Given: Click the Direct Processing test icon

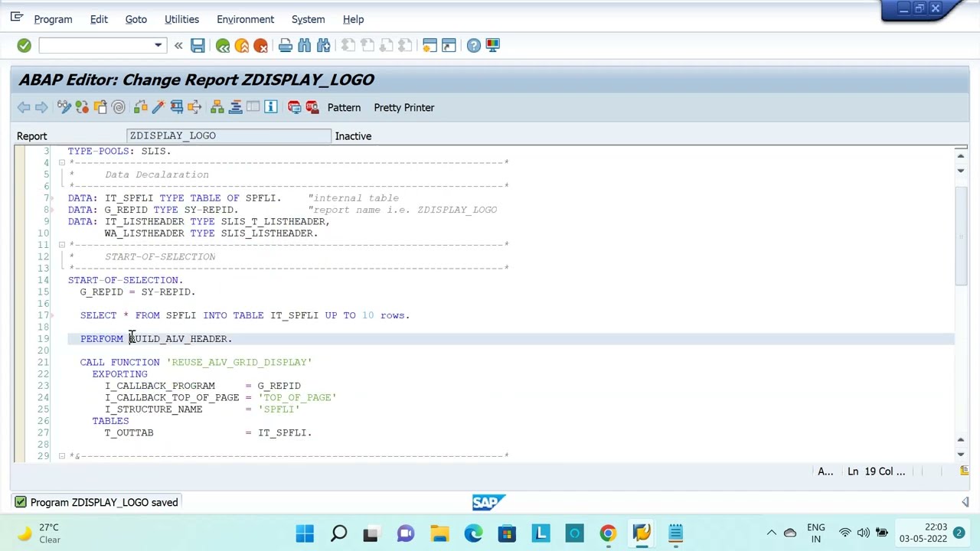Looking at the screenshot, I should [x=177, y=107].
